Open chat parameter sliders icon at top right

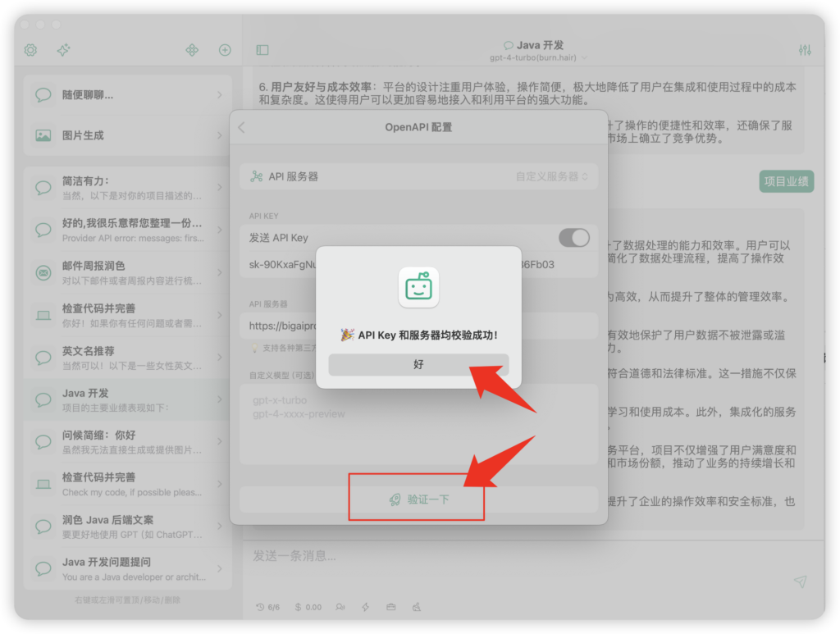click(x=805, y=50)
